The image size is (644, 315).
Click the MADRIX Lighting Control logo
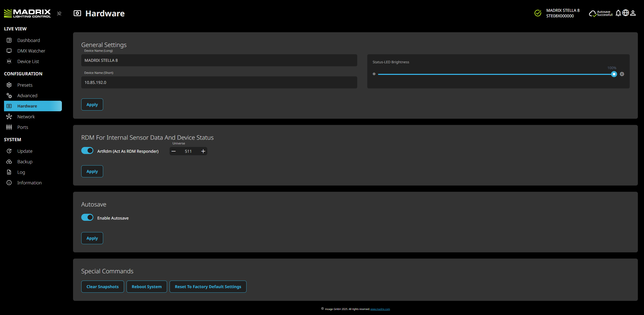(x=27, y=13)
